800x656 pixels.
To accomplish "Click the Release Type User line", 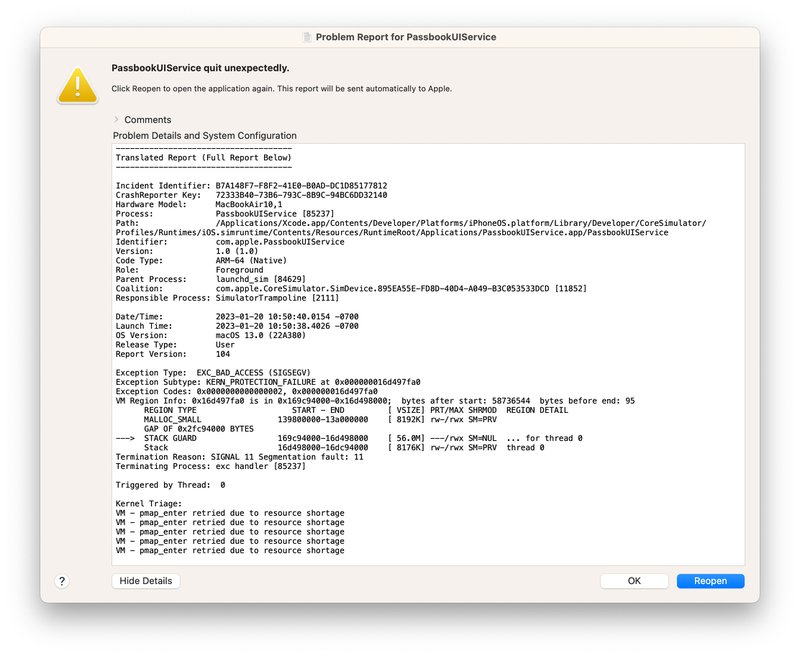I will (175, 344).
